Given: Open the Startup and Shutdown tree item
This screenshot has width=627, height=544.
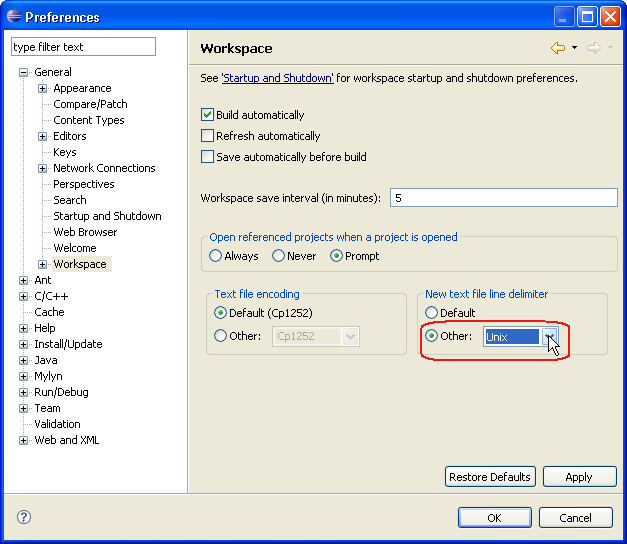Looking at the screenshot, I should [x=107, y=216].
